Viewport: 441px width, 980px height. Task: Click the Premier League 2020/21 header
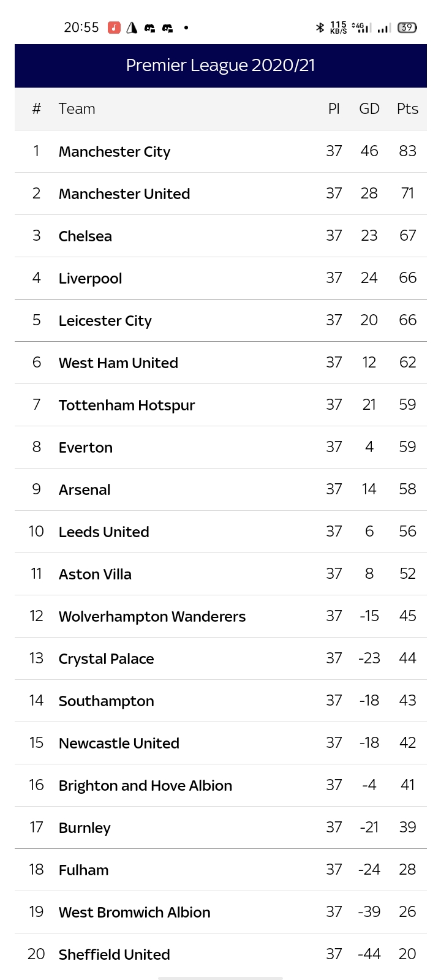click(221, 66)
